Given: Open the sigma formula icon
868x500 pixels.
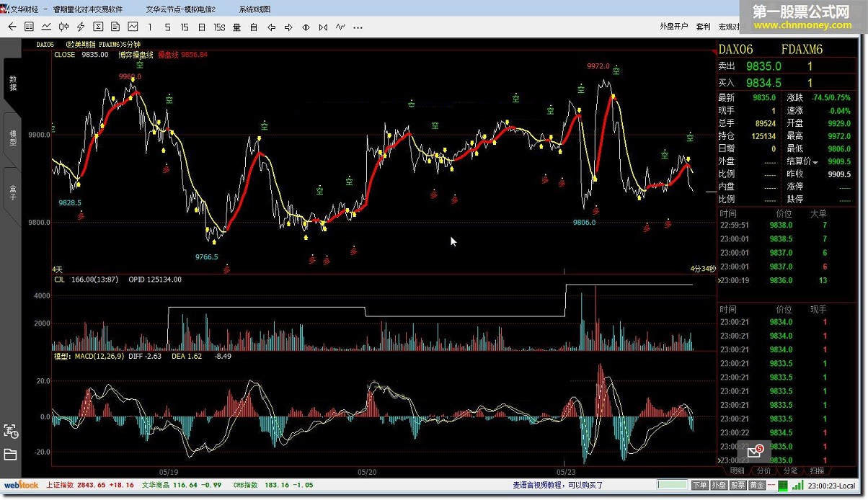Looking at the screenshot, I should pyautogui.click(x=98, y=27).
